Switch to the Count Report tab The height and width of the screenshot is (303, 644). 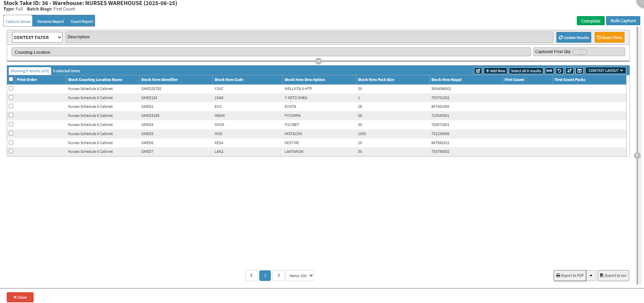[x=82, y=21]
